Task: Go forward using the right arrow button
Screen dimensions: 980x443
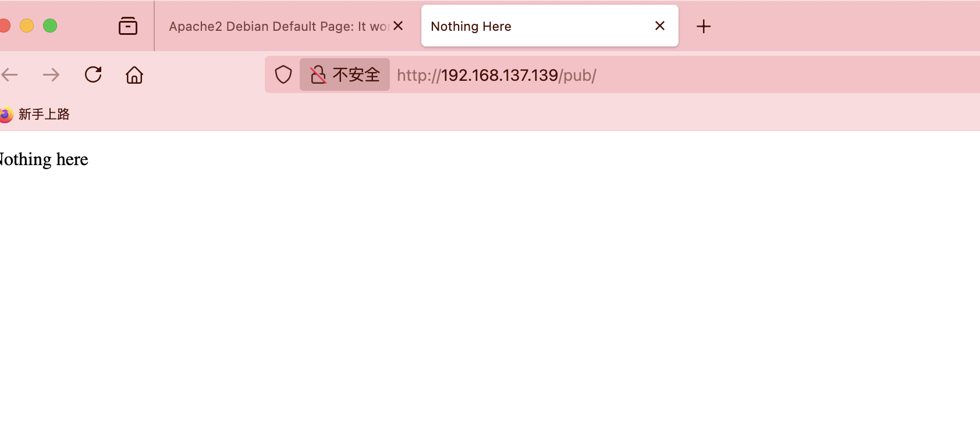Action: click(51, 74)
